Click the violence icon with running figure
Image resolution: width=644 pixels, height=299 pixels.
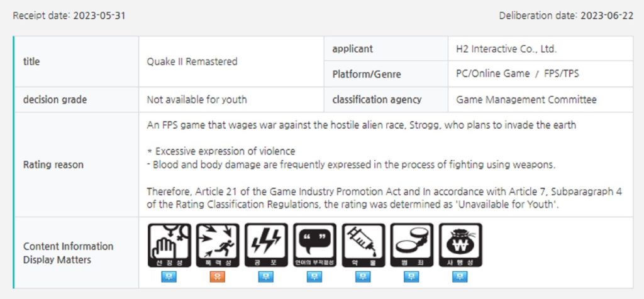coord(218,245)
